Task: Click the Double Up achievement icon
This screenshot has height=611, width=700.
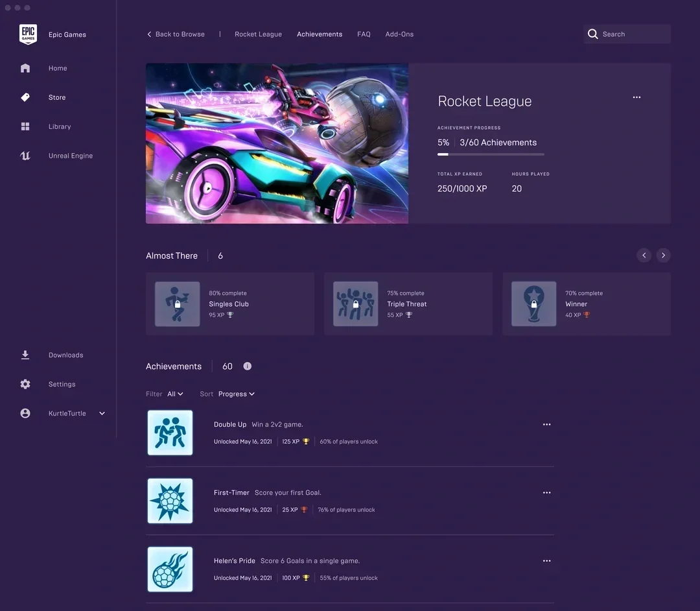Action: (170, 433)
